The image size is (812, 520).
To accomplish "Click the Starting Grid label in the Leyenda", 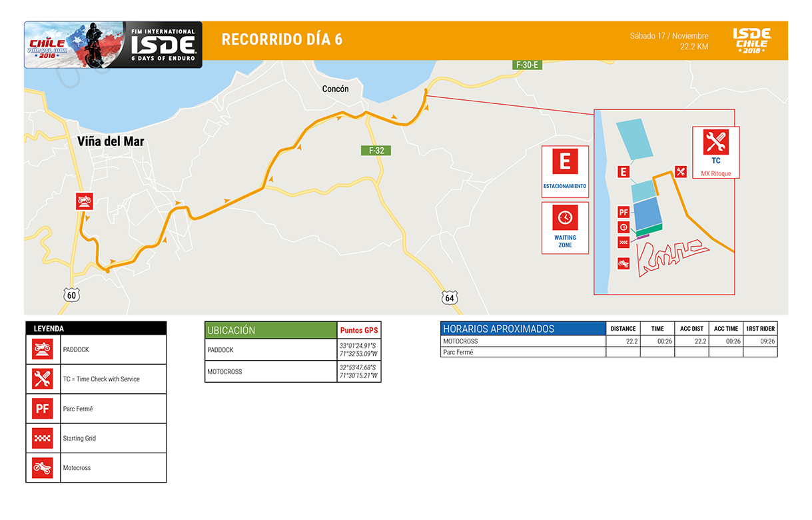I will tap(79, 438).
